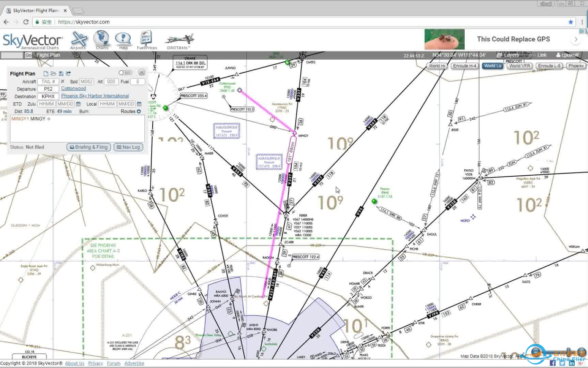Switch to the Phoenix chart
This screenshot has width=588, height=368.
[576, 66]
